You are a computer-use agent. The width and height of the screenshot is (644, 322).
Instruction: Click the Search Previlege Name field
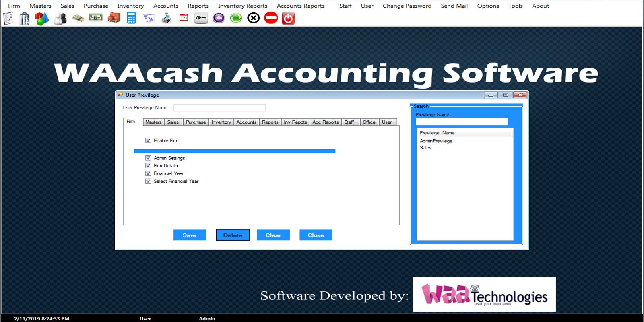pos(462,122)
